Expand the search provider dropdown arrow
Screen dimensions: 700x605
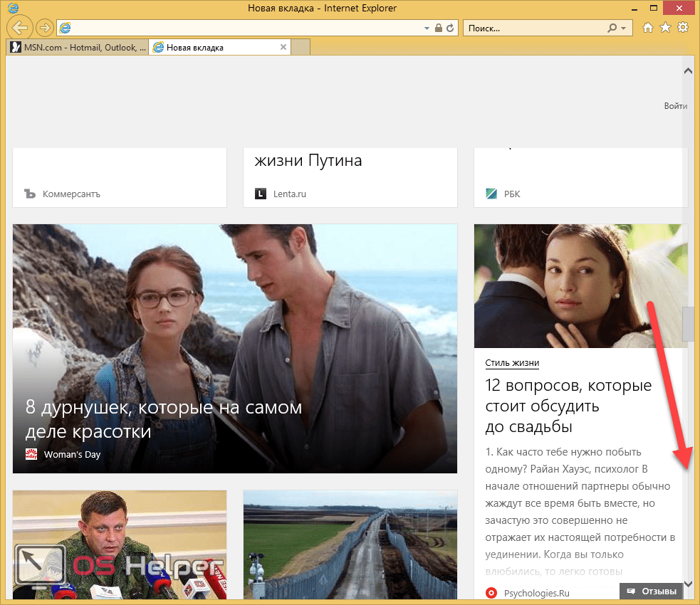[623, 28]
